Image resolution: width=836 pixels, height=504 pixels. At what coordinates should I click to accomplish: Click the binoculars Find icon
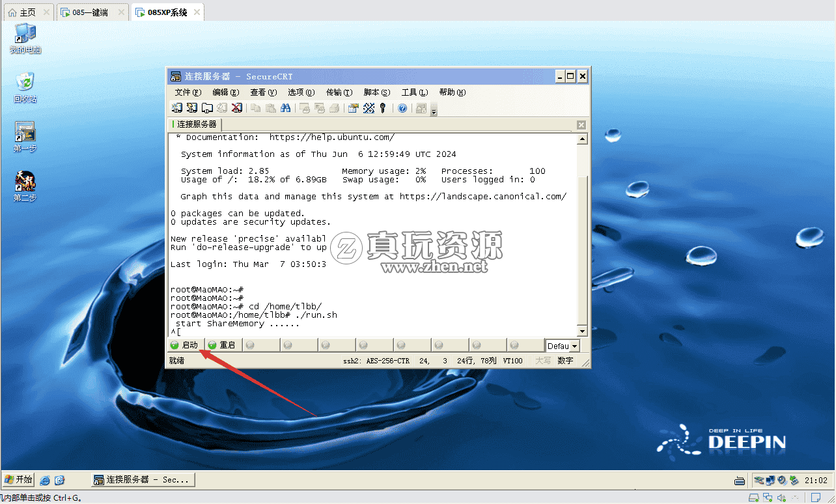[285, 108]
